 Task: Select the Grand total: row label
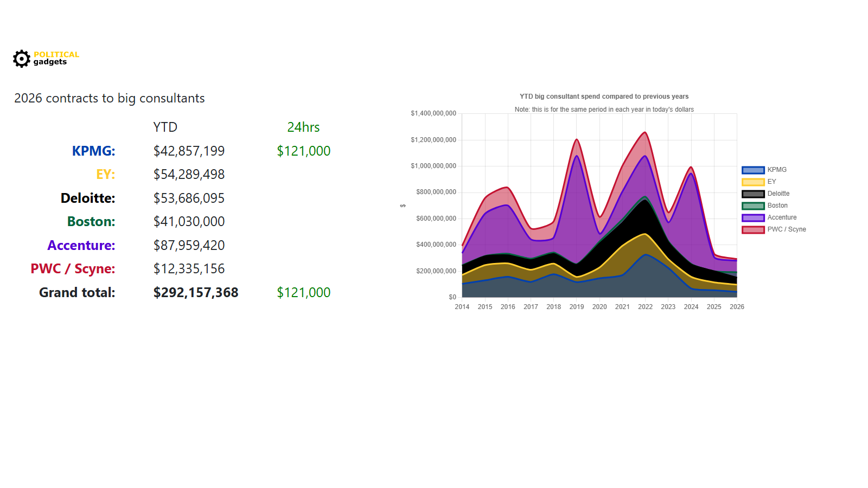click(77, 292)
